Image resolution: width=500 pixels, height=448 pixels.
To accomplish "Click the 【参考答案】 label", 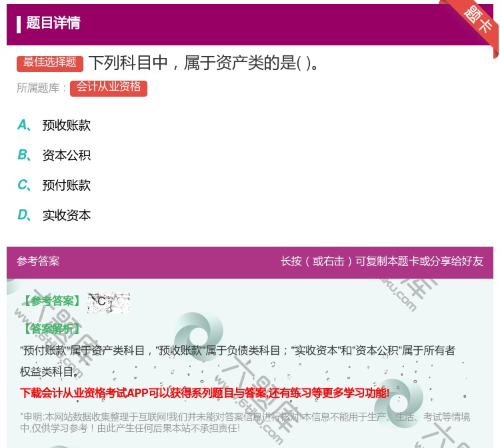I will [x=52, y=301].
